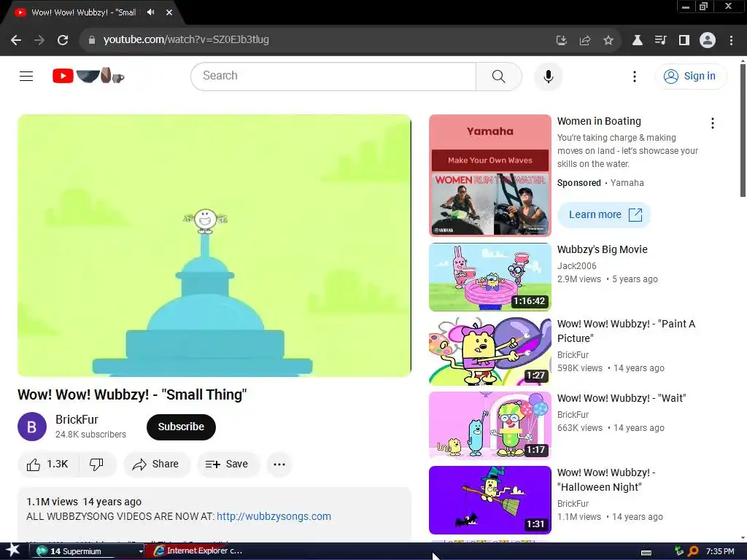Click the magnifier icon in system tray
The height and width of the screenshot is (560, 747).
693,551
